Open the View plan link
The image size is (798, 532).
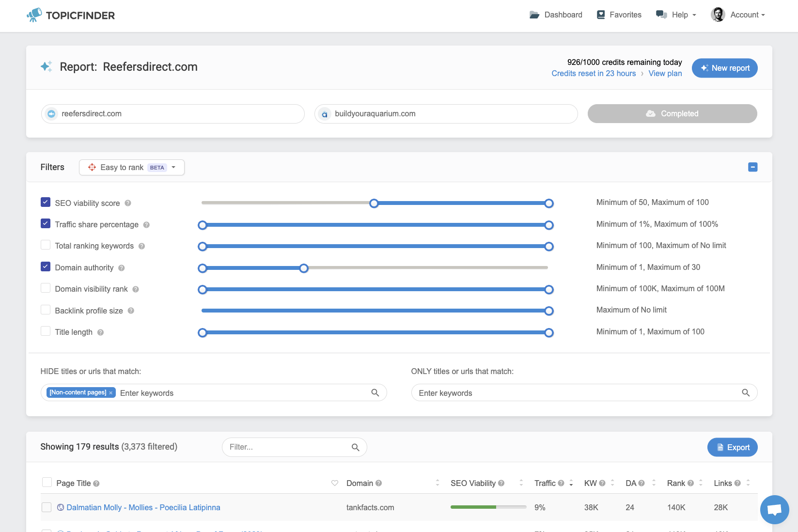[665, 74]
